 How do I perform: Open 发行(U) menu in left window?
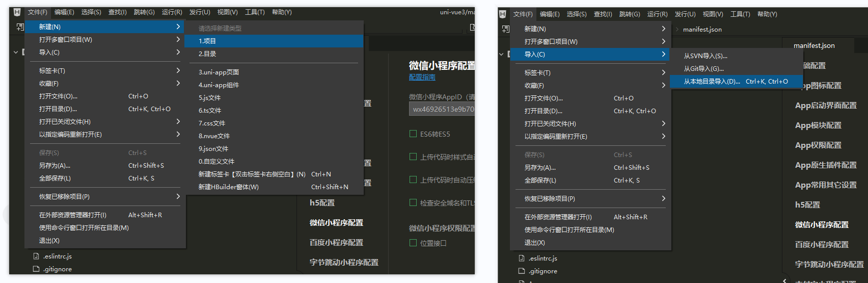click(x=200, y=12)
